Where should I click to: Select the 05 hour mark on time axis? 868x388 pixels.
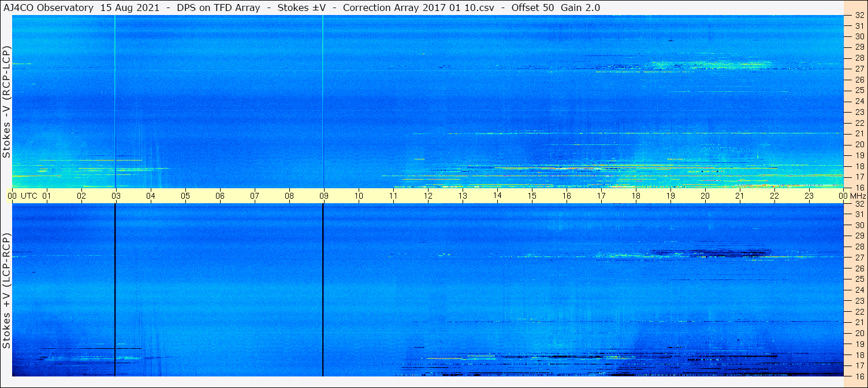pos(185,196)
